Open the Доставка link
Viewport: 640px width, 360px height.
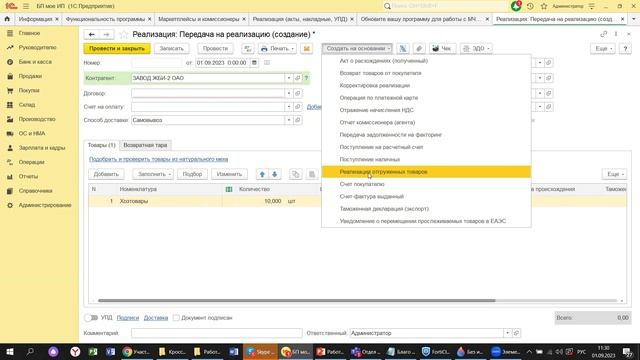click(156, 318)
